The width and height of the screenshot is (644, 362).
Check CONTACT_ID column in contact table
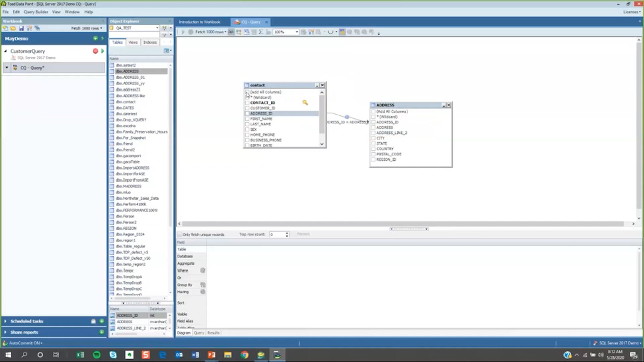247,103
